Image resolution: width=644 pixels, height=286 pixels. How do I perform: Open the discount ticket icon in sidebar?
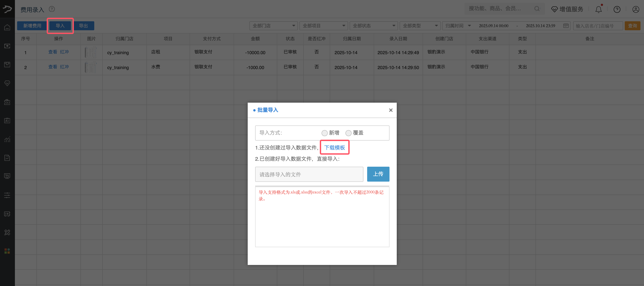7,102
